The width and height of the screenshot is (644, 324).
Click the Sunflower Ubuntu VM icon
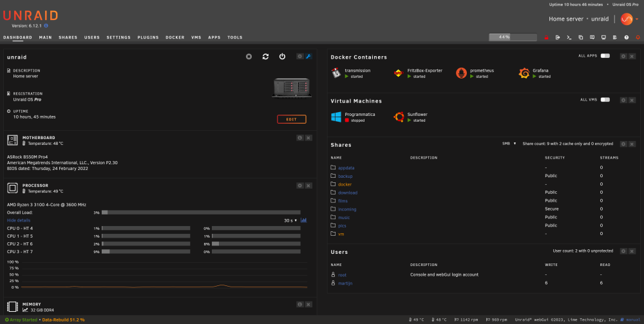pyautogui.click(x=399, y=117)
